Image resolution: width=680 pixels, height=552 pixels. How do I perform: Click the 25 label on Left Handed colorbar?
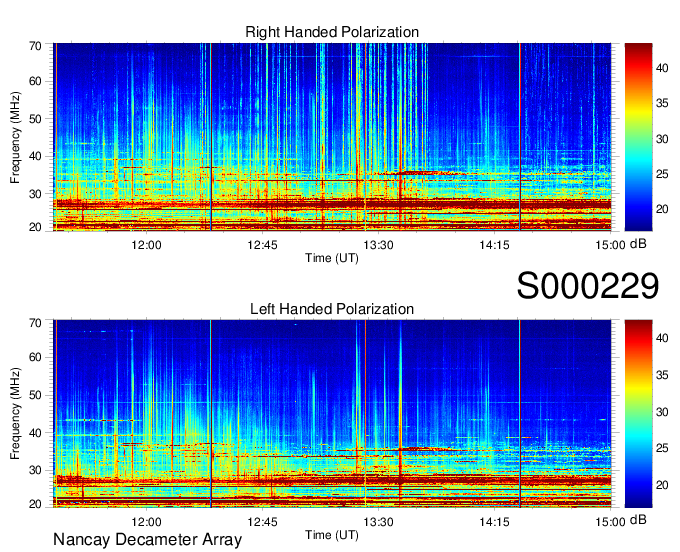coord(662,448)
